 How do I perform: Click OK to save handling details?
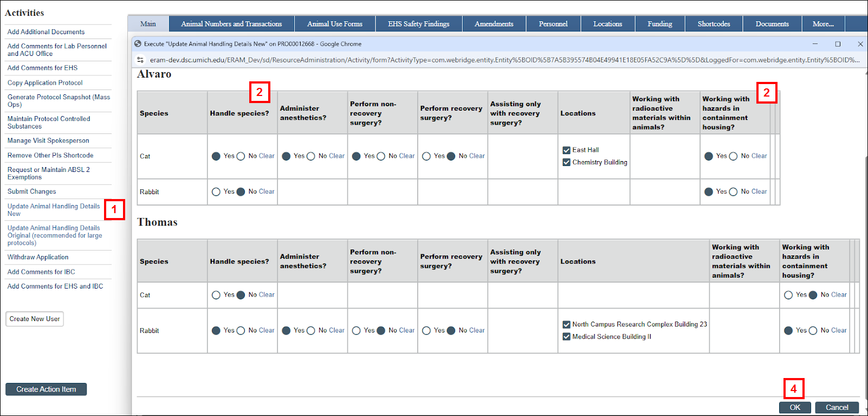coord(795,407)
